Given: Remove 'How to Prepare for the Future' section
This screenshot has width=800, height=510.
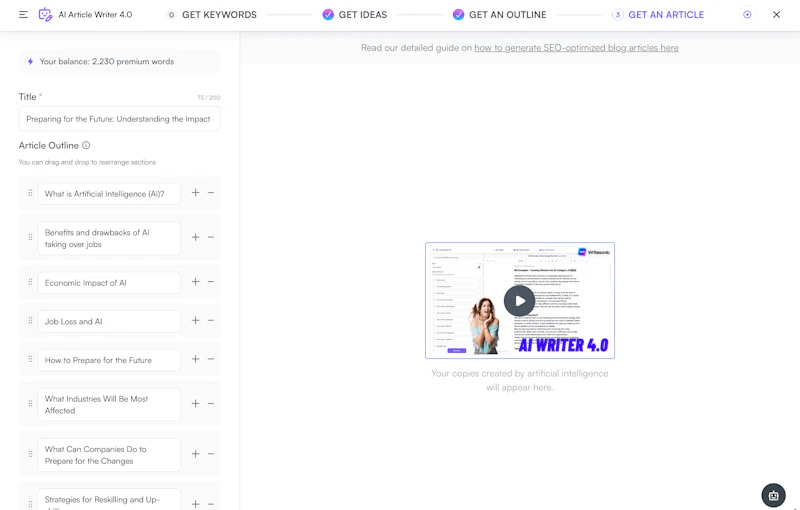Looking at the screenshot, I should [211, 359].
